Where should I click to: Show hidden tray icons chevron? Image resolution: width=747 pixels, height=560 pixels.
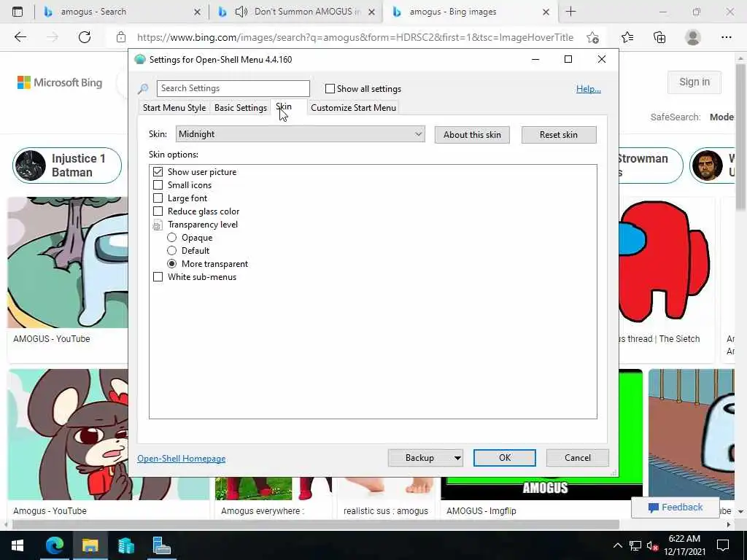pos(617,545)
